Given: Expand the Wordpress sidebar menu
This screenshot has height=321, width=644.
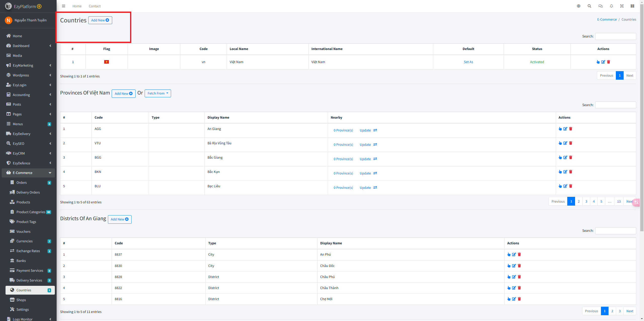Looking at the screenshot, I should coord(28,75).
